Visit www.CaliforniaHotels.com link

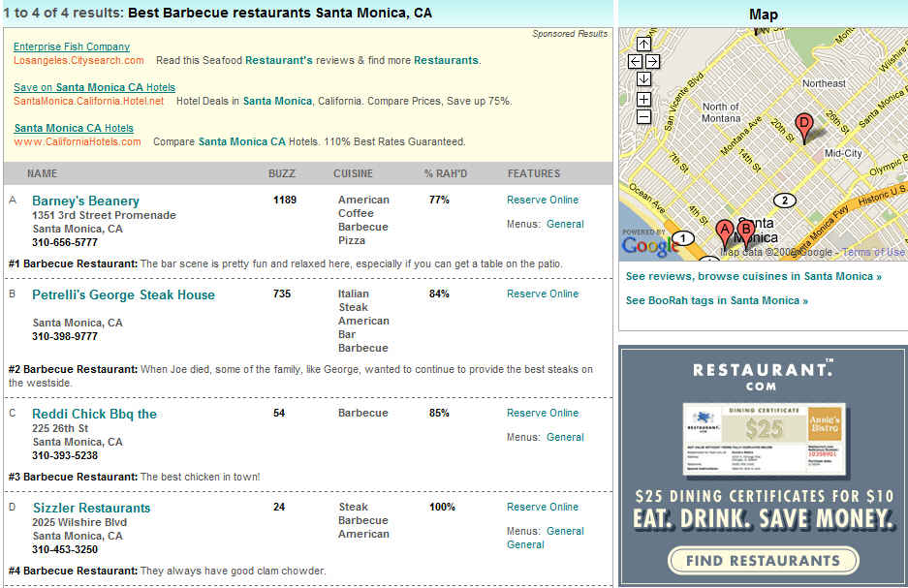78,141
